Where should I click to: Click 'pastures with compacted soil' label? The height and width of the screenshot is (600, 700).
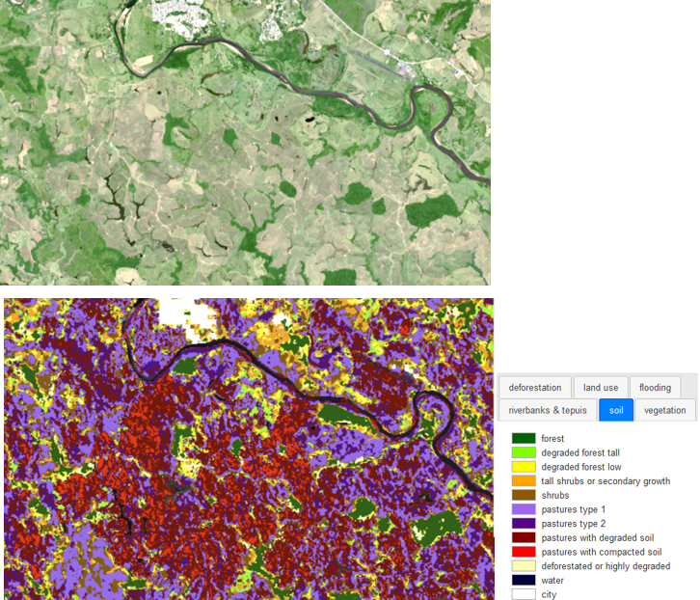[x=602, y=552]
